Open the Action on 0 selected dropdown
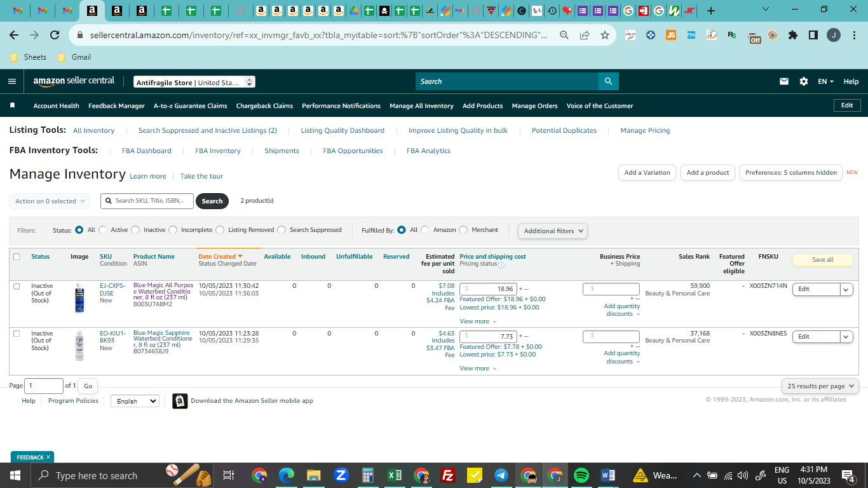Viewport: 868px width, 488px height. point(50,201)
